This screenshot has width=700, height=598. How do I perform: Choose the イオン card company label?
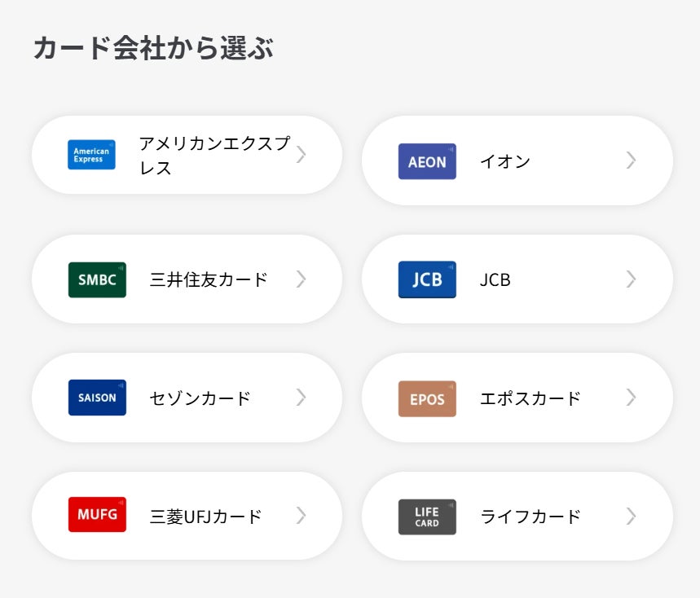504,161
